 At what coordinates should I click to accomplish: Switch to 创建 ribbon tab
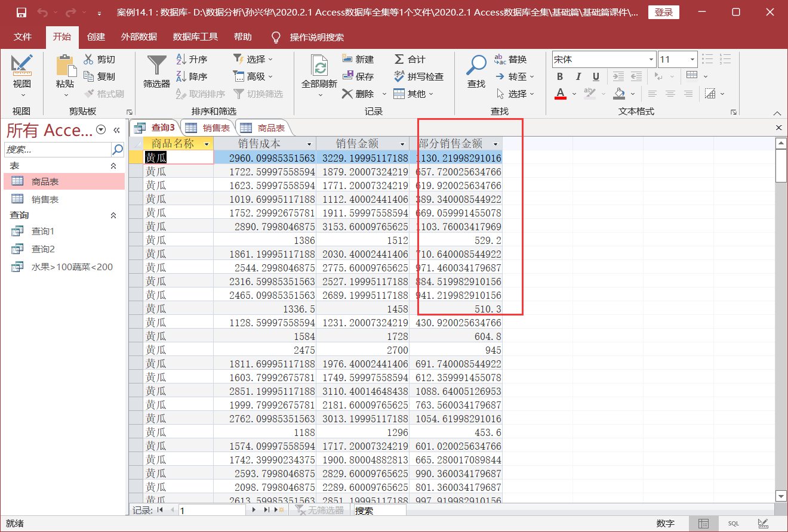point(96,37)
